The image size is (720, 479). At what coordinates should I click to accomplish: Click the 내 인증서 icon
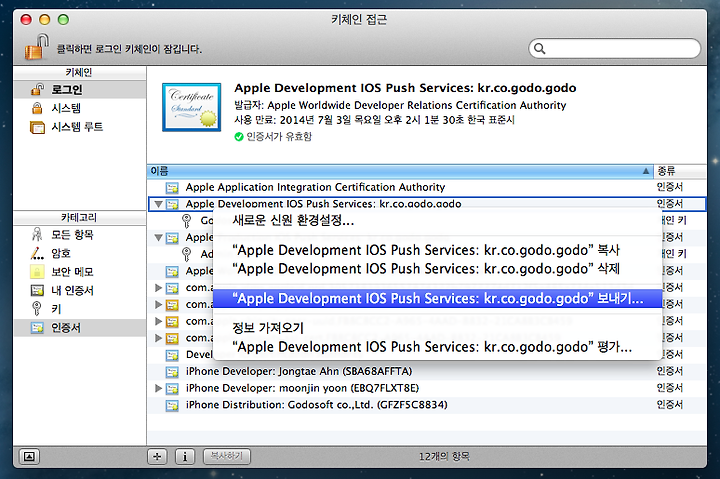(x=37, y=290)
